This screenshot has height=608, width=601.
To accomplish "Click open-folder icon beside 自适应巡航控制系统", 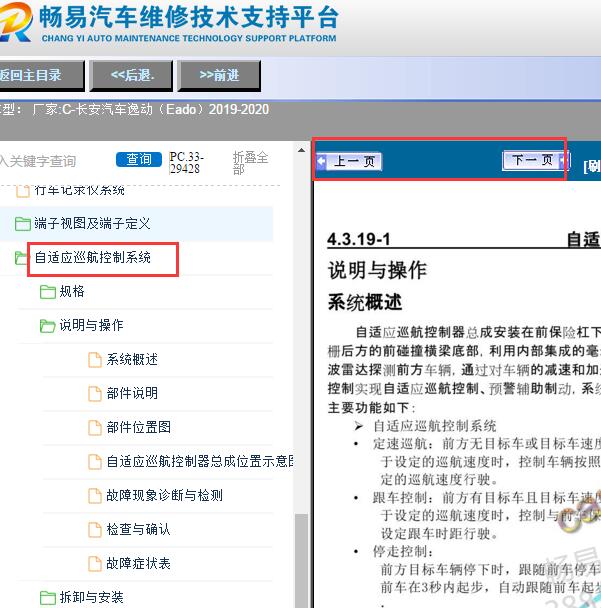I will point(21,258).
